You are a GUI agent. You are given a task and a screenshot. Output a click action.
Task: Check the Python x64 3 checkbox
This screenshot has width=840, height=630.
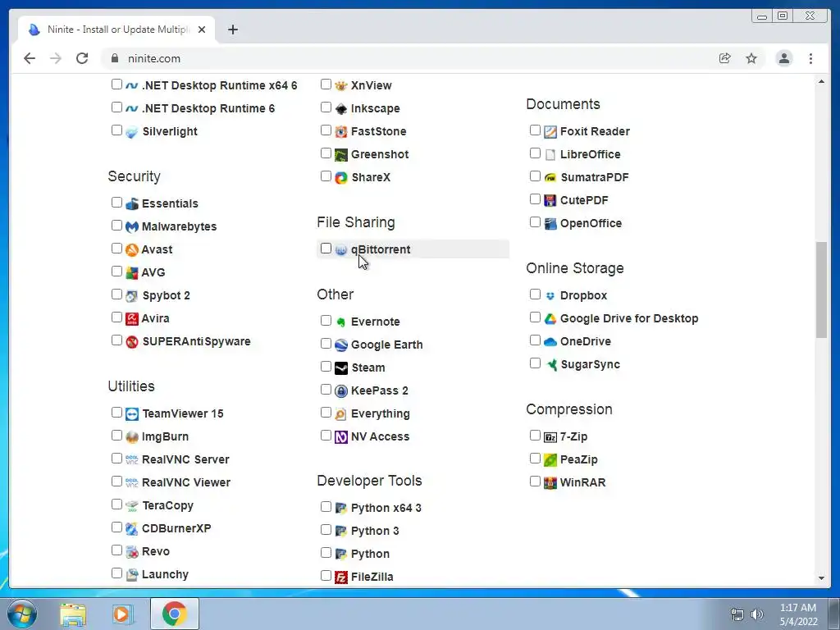(326, 506)
